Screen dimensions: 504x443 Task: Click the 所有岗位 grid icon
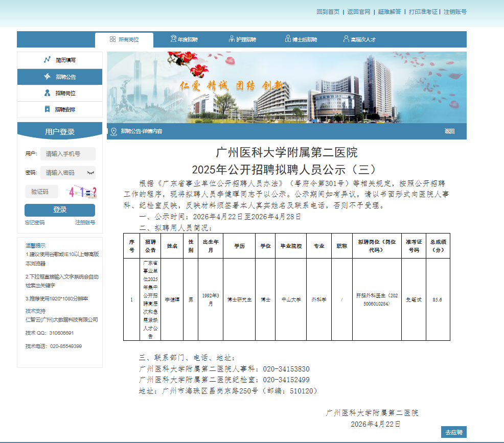112,39
